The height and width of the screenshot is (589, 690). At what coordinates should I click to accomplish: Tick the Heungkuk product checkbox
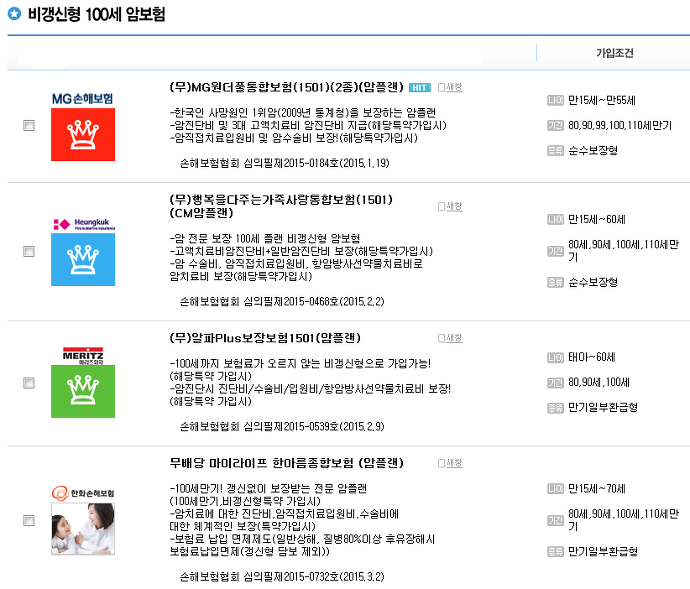click(29, 251)
